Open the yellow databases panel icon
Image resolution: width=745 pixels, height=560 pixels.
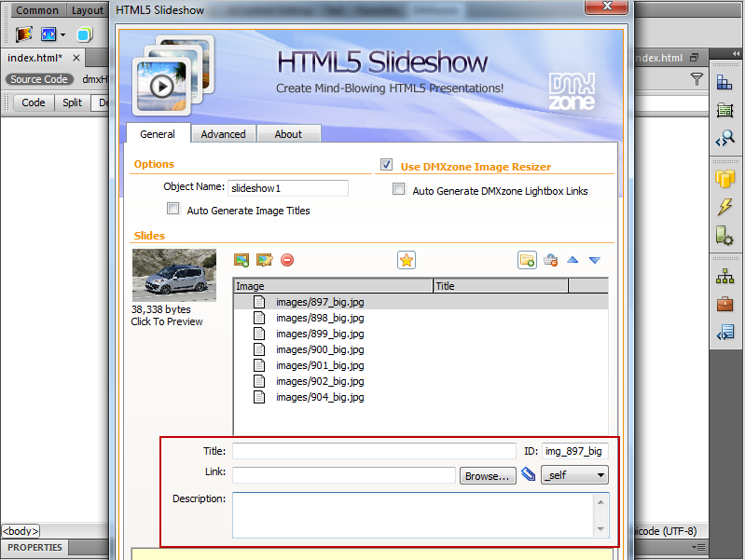(x=725, y=179)
